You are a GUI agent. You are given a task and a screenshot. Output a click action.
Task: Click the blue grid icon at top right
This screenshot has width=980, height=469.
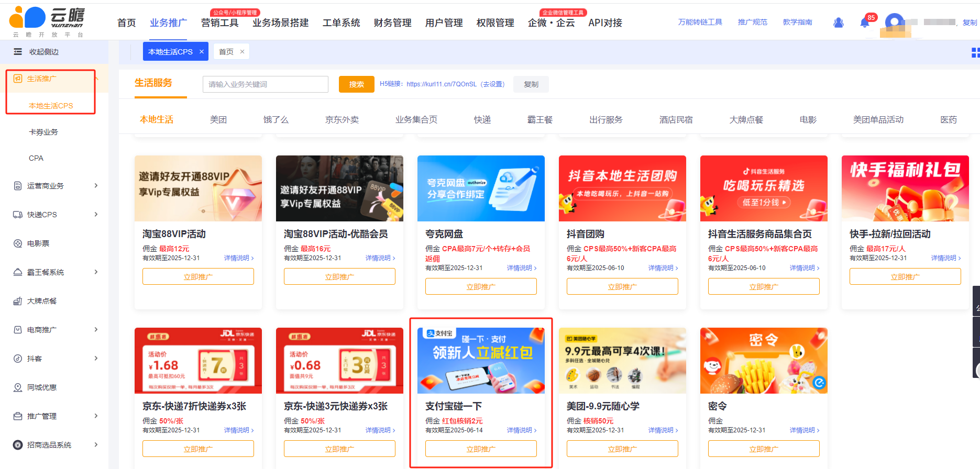(x=975, y=52)
